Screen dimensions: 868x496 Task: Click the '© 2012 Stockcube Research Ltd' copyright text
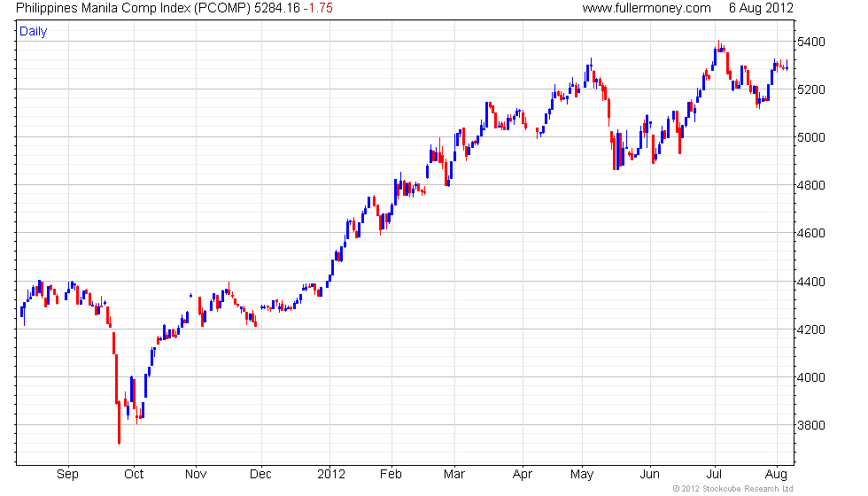732,489
